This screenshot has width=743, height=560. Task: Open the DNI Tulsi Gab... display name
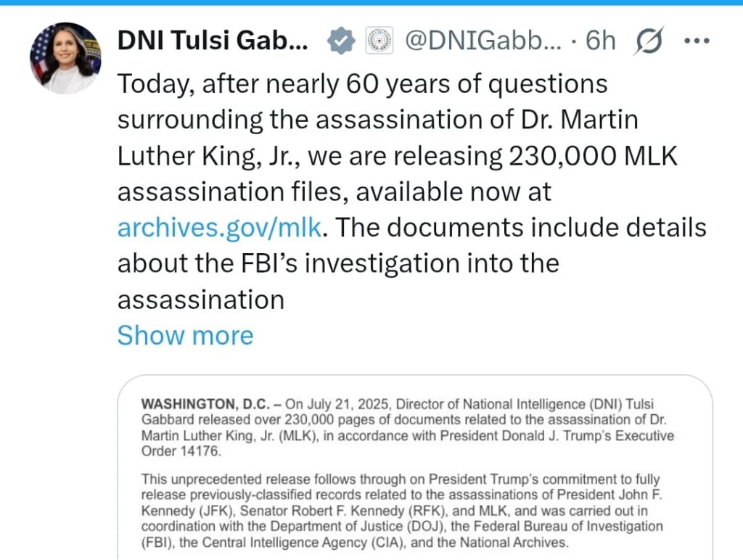pos(213,41)
